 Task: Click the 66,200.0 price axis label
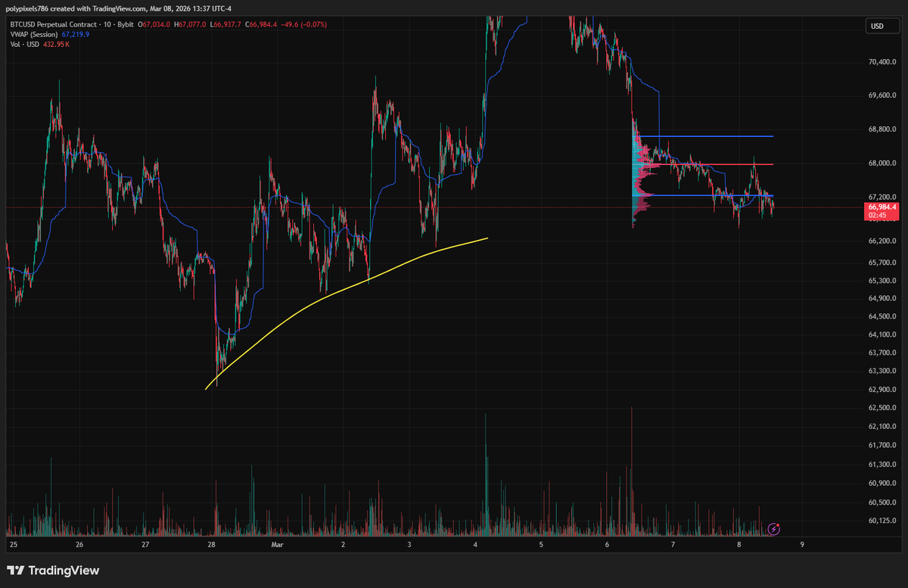882,241
